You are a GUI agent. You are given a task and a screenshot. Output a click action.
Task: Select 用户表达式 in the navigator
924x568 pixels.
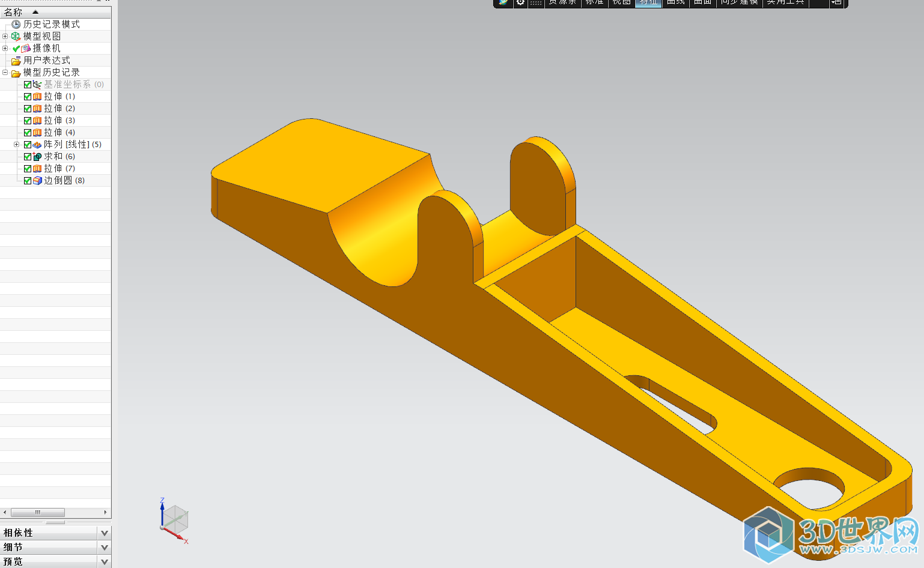tap(47, 61)
